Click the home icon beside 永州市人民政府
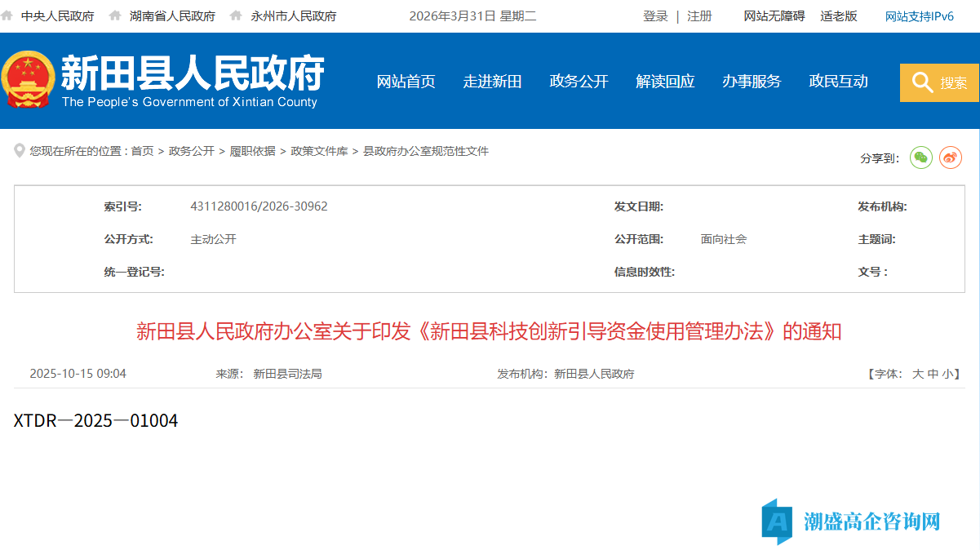Screen dimensions: 980x550 (236, 15)
